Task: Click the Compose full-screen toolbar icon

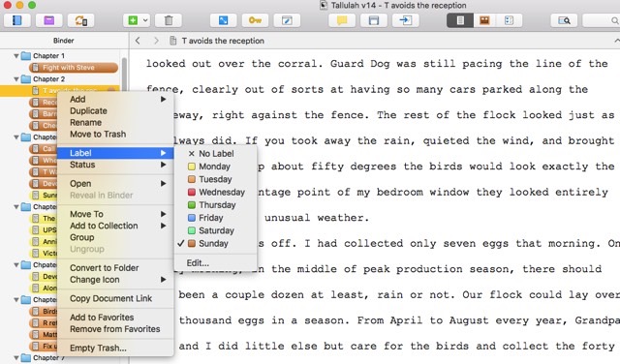Action: click(223, 20)
